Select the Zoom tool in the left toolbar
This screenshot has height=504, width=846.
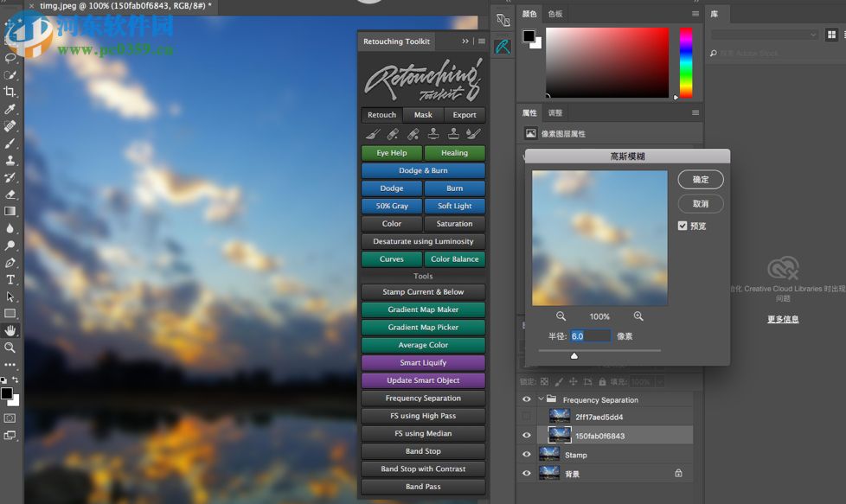click(10, 347)
